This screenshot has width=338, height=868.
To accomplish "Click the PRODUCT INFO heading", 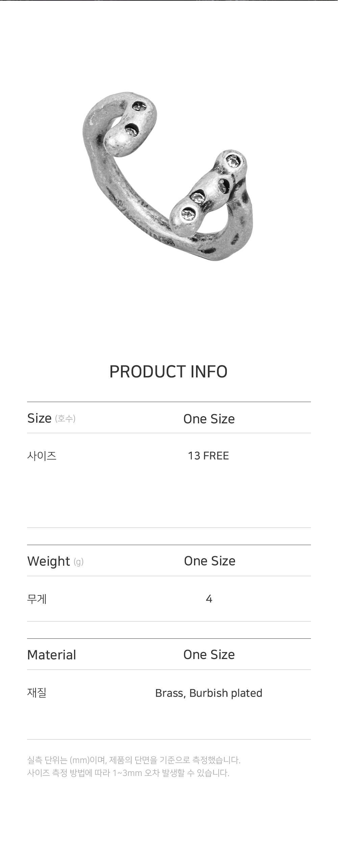I will pos(168,372).
